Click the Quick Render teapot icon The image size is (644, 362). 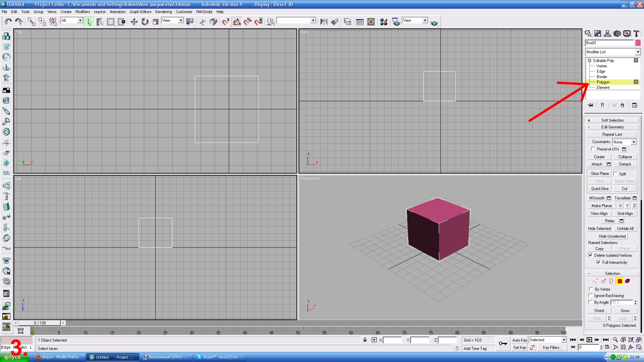(x=434, y=22)
